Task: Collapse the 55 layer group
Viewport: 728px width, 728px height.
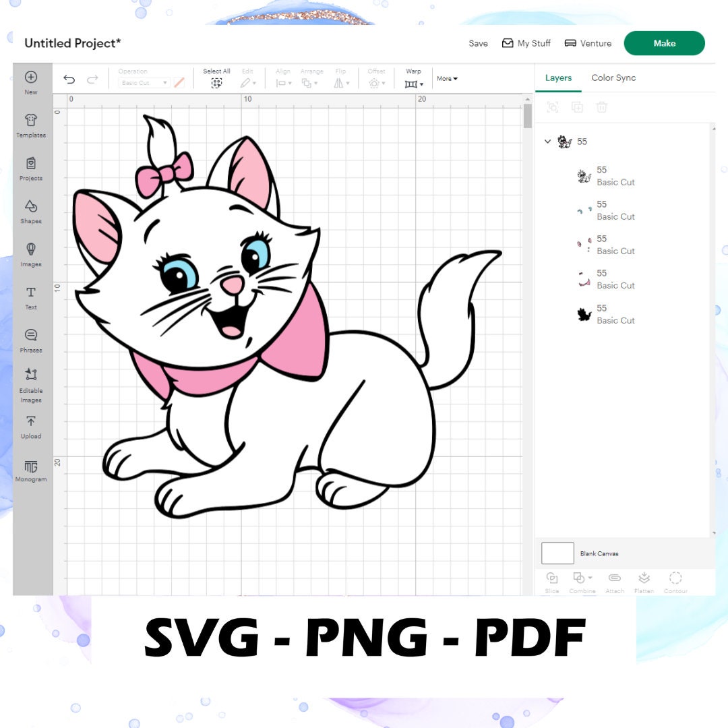Action: [547, 142]
